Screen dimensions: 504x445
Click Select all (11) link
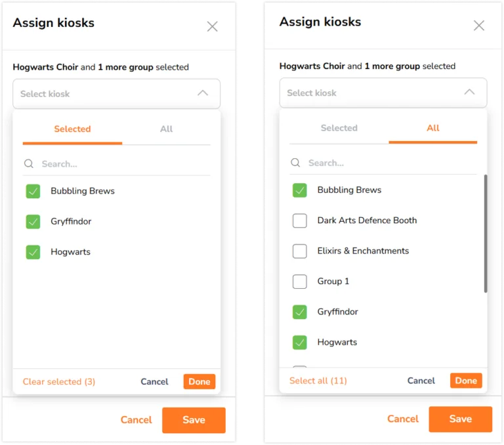[318, 381]
